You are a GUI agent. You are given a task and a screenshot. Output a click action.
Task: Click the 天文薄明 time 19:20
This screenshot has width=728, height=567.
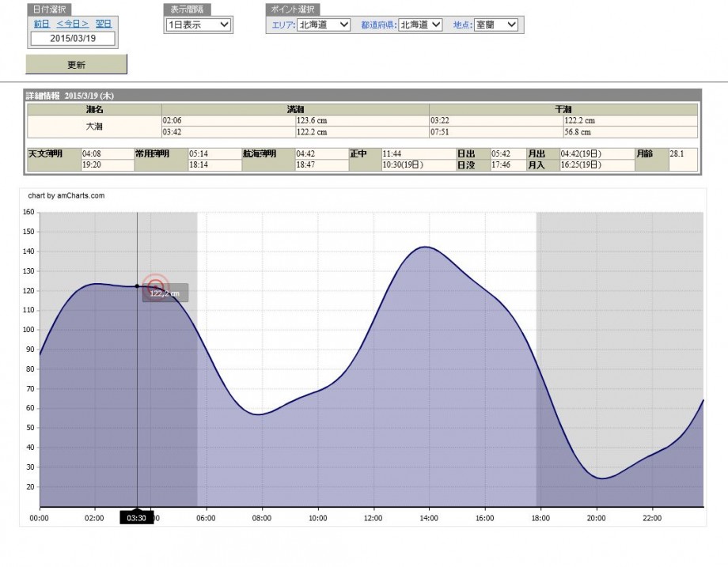coord(92,164)
